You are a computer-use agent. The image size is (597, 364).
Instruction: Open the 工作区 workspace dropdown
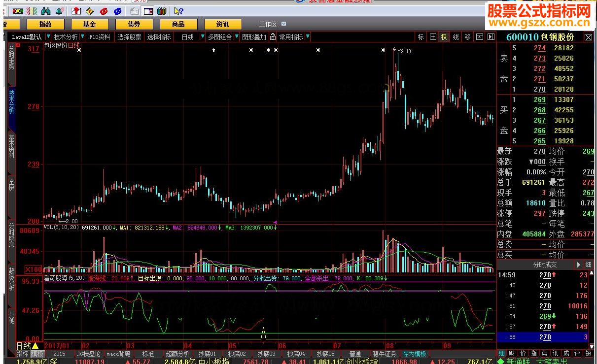coord(284,24)
